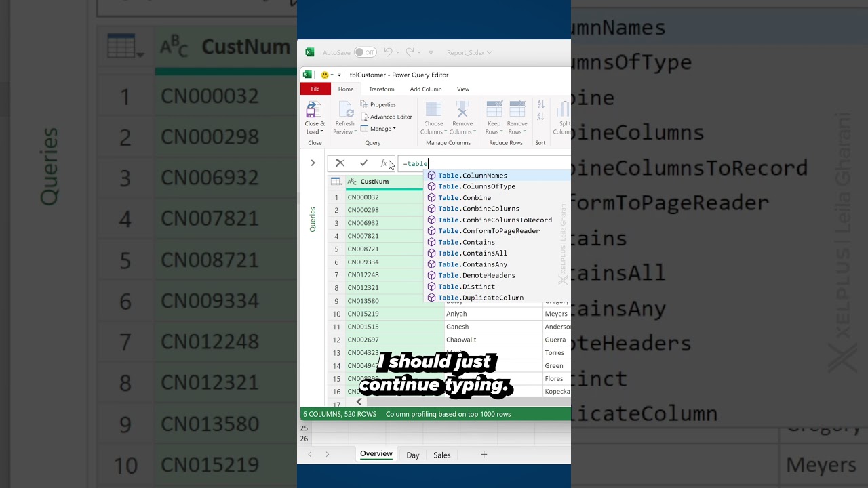Add a new sheet with plus
Image resolution: width=868 pixels, height=488 pixels.
[x=484, y=455]
